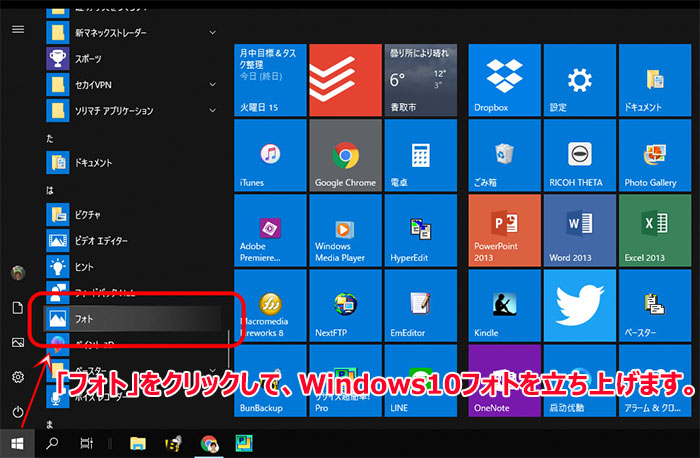Switch to Chrome on the taskbar
Viewport: 700px width, 458px height.
(209, 443)
